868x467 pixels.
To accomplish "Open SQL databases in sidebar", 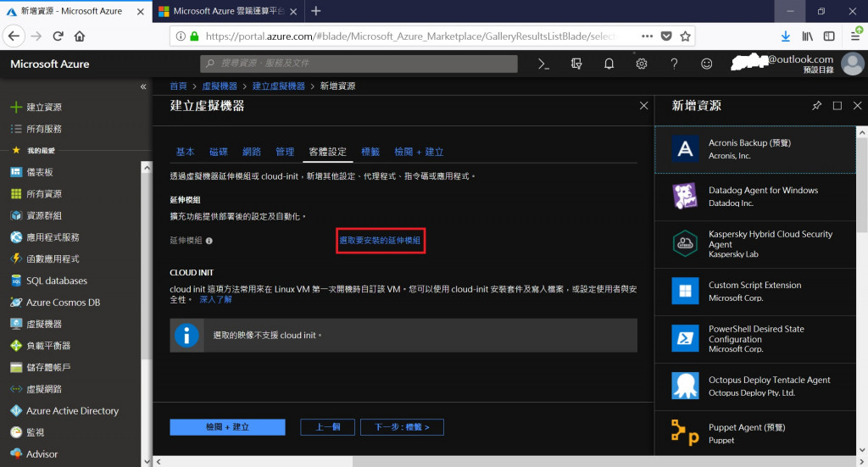I will (49, 281).
